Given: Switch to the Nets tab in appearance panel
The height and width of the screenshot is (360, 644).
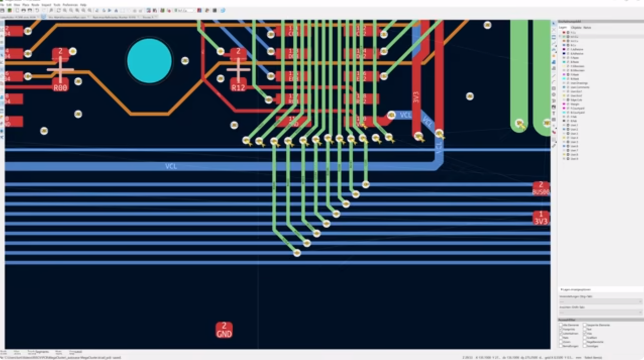Looking at the screenshot, I should (587, 27).
